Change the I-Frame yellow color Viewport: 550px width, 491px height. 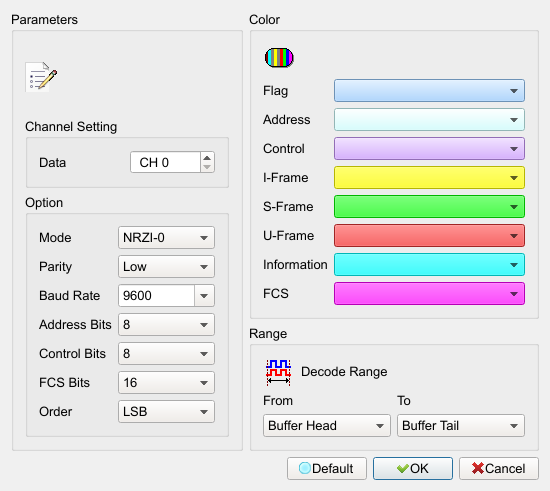[x=429, y=178]
